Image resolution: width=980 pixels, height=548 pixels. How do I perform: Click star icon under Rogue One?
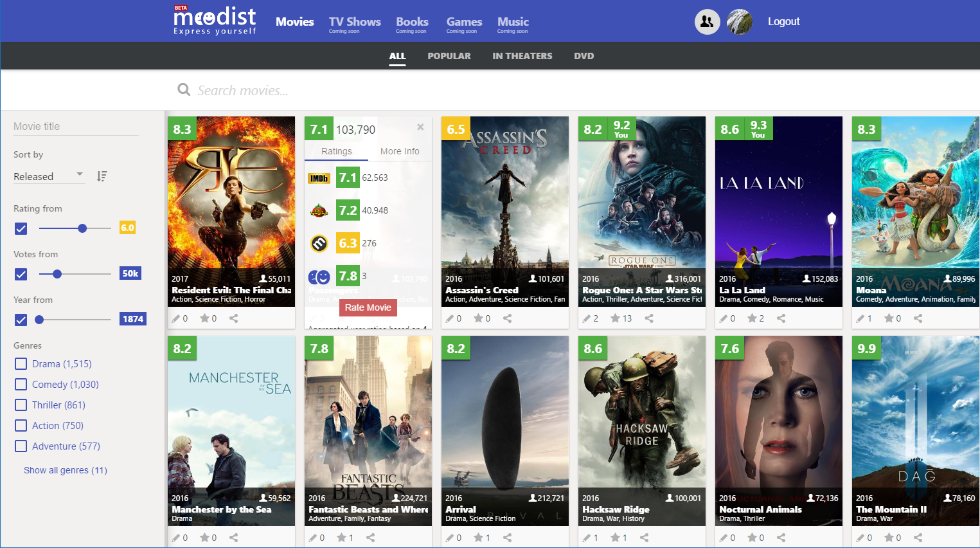pos(615,318)
